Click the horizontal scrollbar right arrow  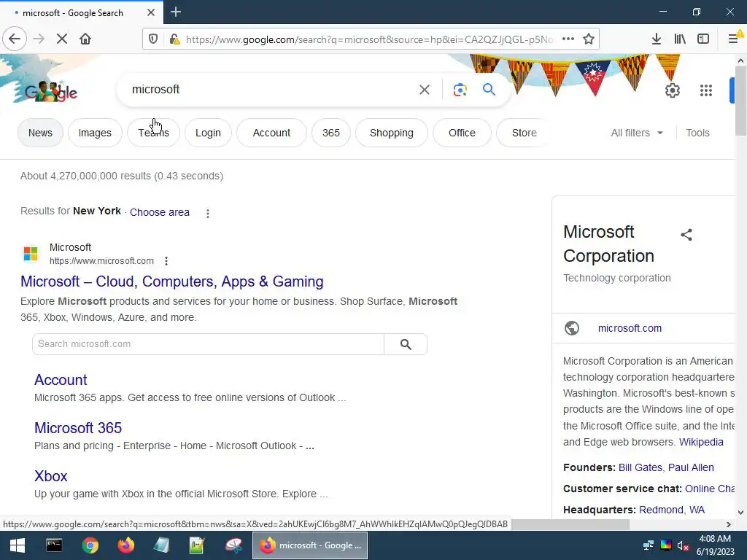tap(729, 524)
